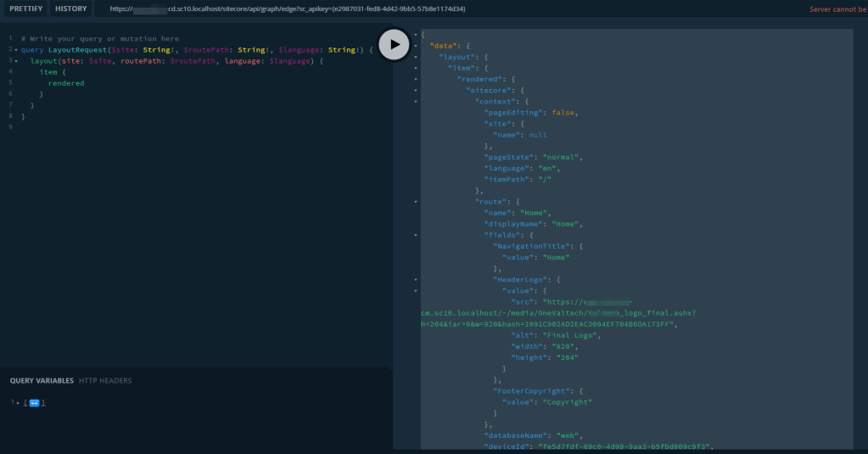
Task: Open the HISTORY panel
Action: point(71,8)
